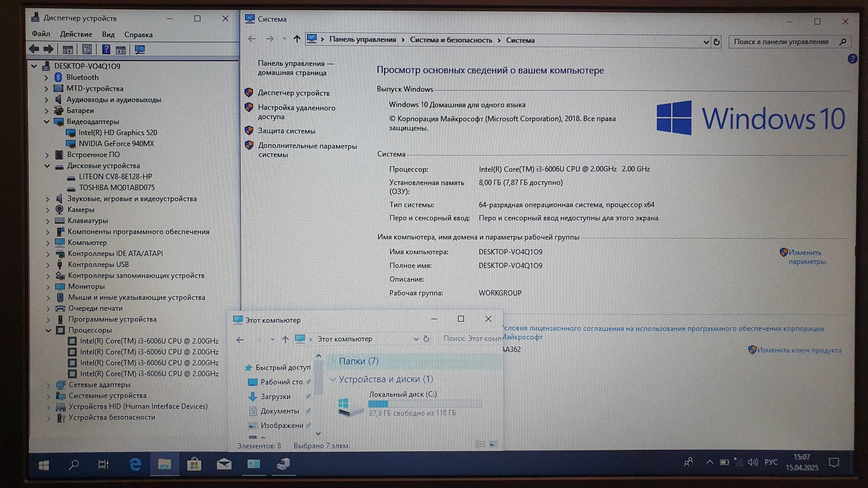Open the Вид menu in Device Manager
The height and width of the screenshot is (488, 868).
108,35
